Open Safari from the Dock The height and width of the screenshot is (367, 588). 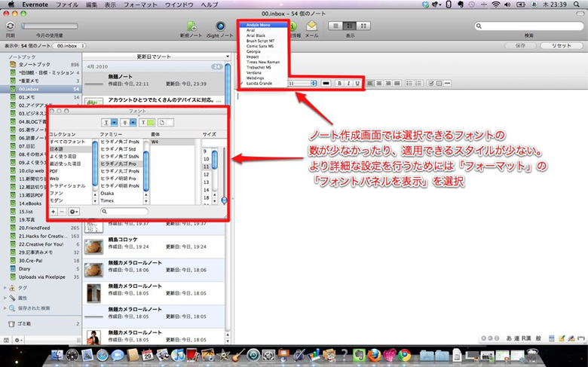point(103,355)
